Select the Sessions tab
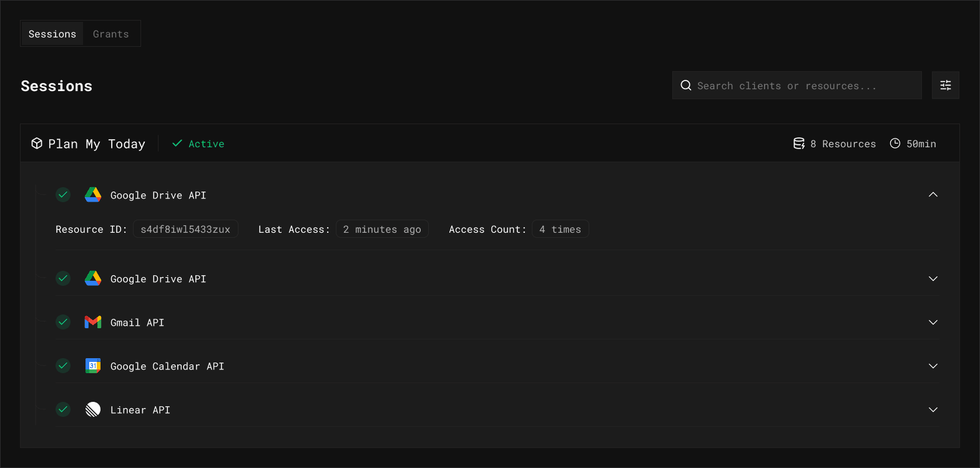The image size is (980, 468). pos(52,34)
